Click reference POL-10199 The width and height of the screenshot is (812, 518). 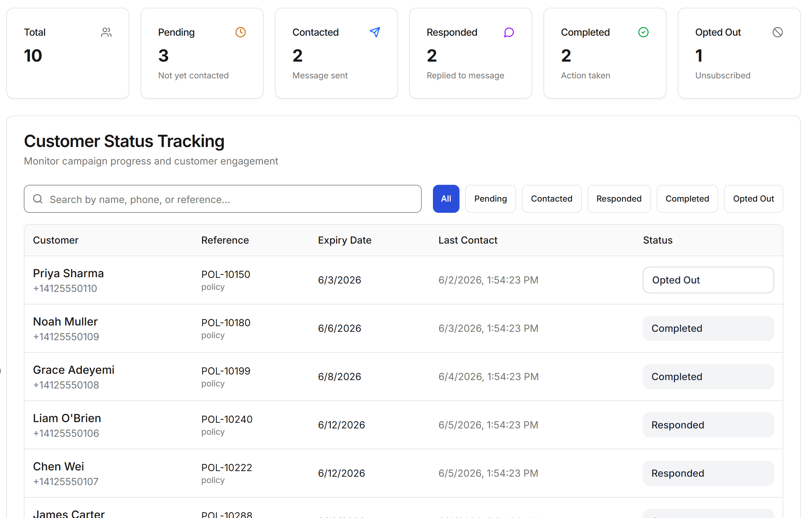point(226,371)
